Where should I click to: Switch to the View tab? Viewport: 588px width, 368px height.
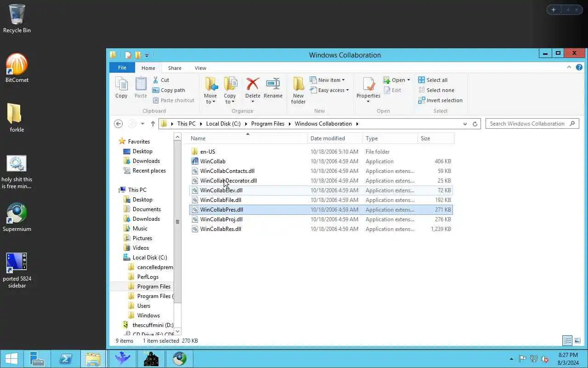[200, 68]
